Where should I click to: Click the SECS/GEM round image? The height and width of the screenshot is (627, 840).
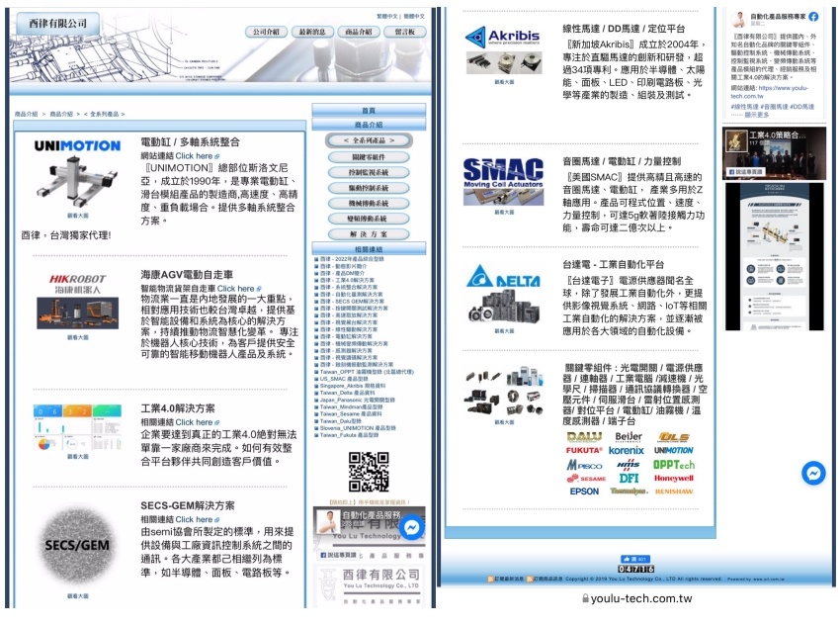point(77,546)
